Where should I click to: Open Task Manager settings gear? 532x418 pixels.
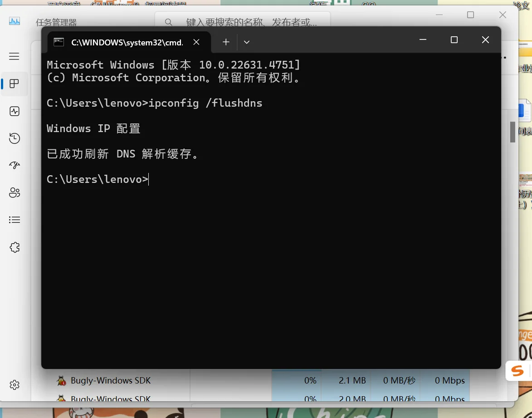point(14,385)
